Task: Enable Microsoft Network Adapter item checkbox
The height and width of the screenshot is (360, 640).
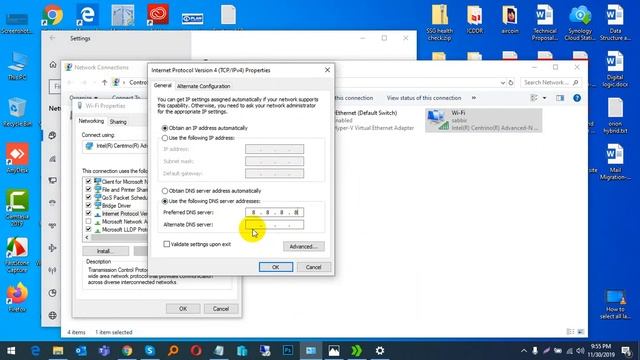Action: tap(88, 222)
